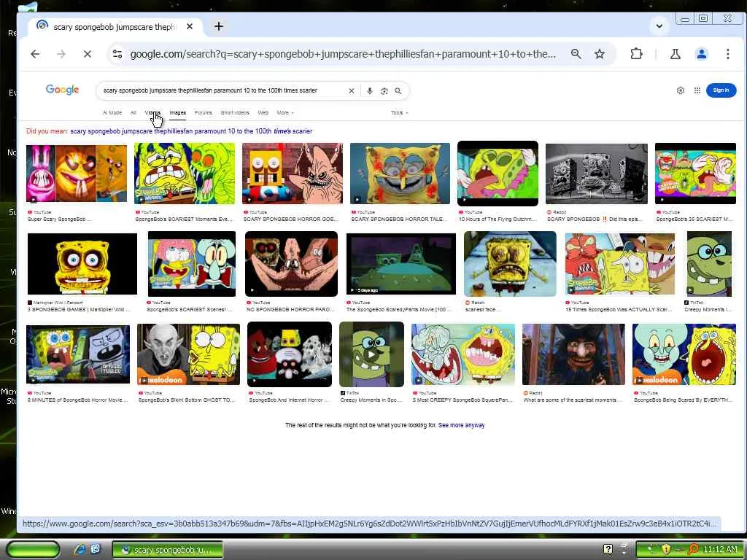Open SpongeBob Being Scared By EVERYTHING thumbnail
Image resolution: width=747 pixels, height=560 pixels.
(684, 354)
